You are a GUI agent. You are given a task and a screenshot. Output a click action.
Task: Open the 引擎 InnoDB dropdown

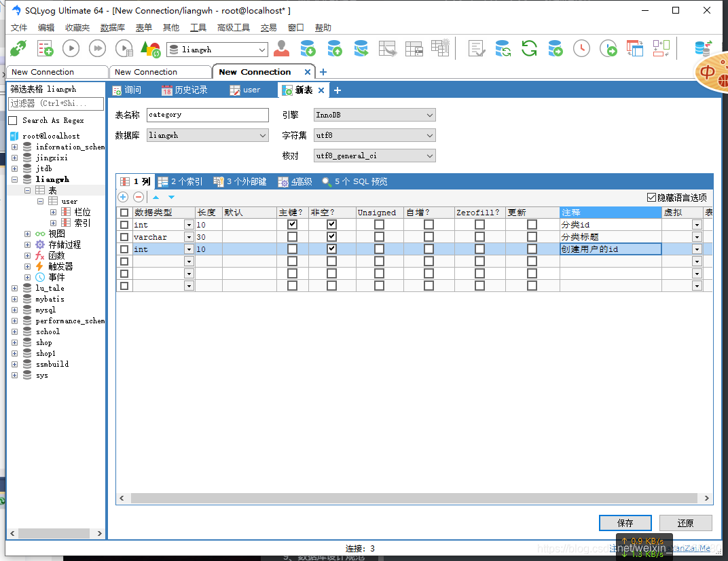pos(375,115)
